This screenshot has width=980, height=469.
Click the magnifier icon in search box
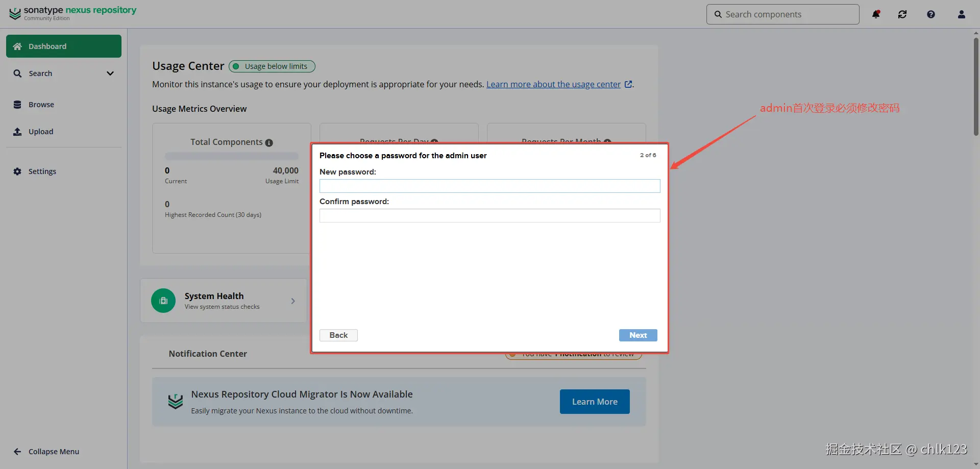(x=718, y=14)
